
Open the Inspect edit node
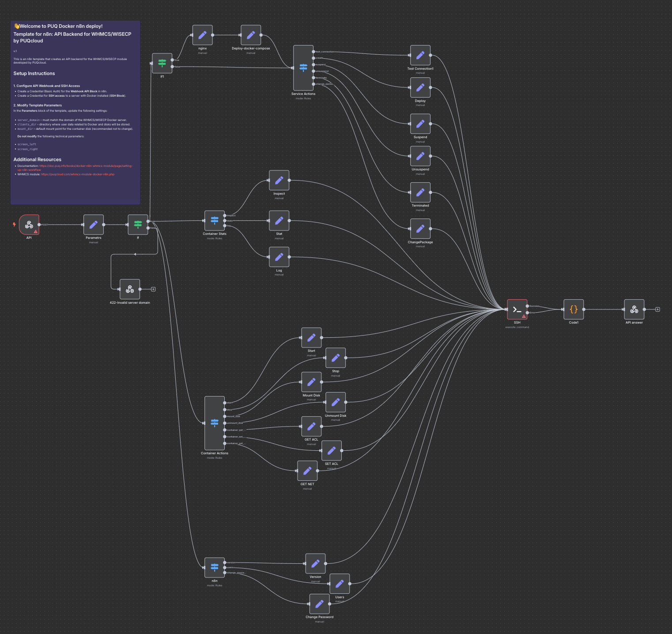pyautogui.click(x=279, y=180)
